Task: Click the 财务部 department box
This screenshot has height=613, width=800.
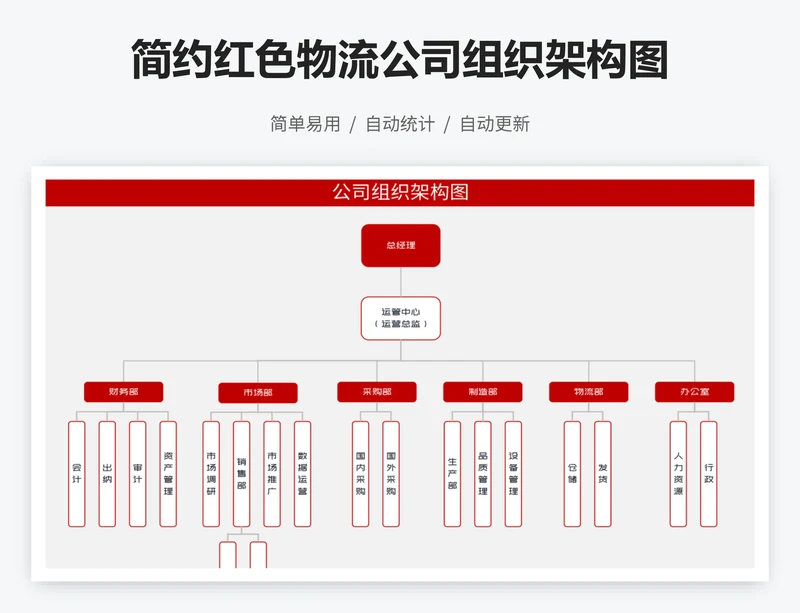Action: click(123, 392)
